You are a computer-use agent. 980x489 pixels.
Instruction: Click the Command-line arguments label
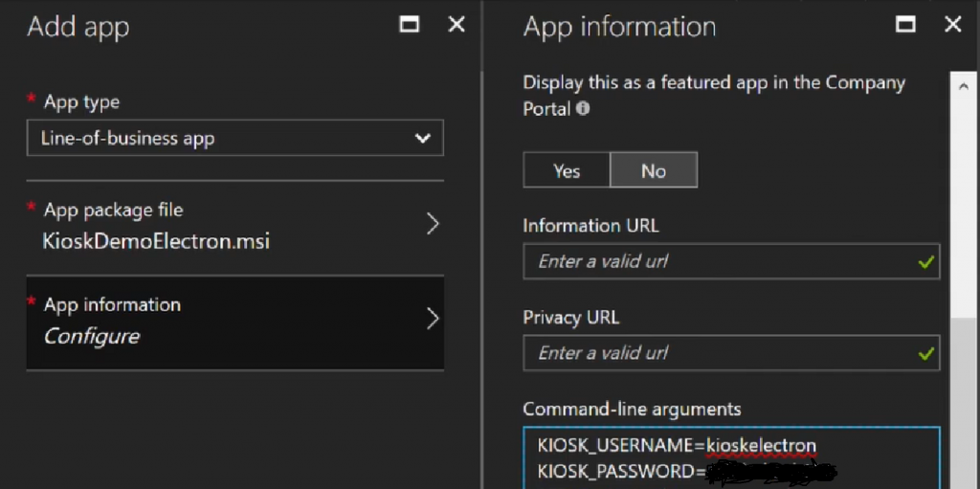click(632, 409)
